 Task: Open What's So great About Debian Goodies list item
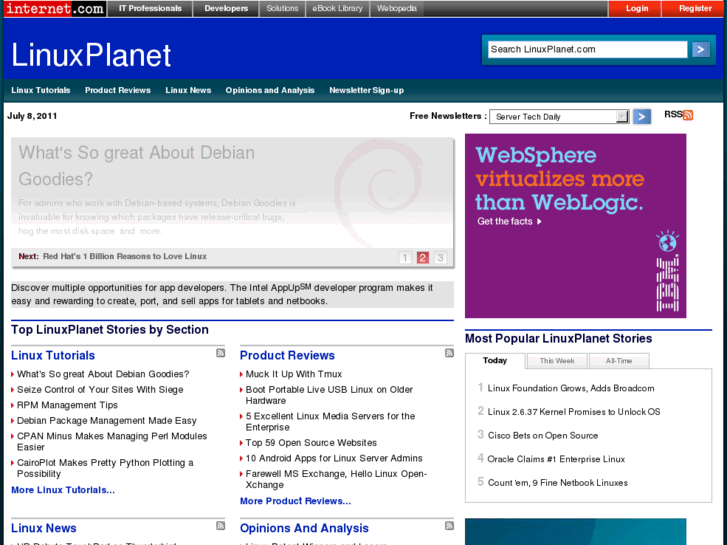tap(103, 374)
